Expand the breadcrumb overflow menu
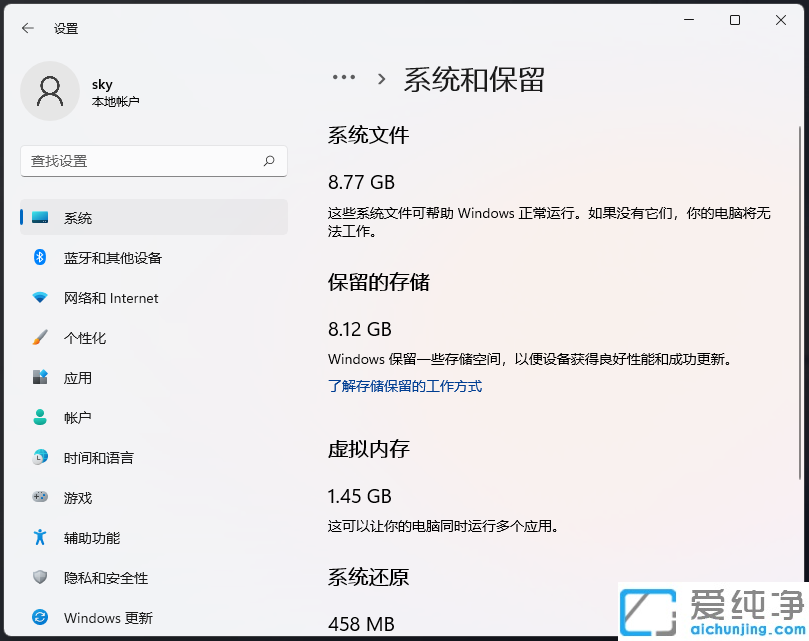 coord(344,78)
